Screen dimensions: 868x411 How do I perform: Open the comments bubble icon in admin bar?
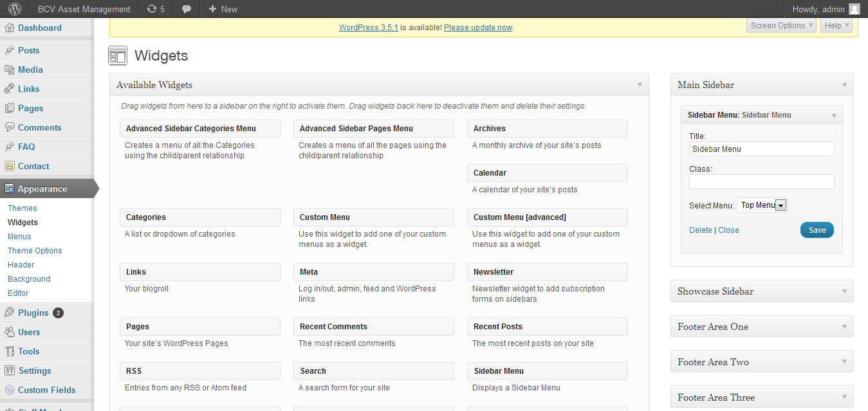point(187,9)
